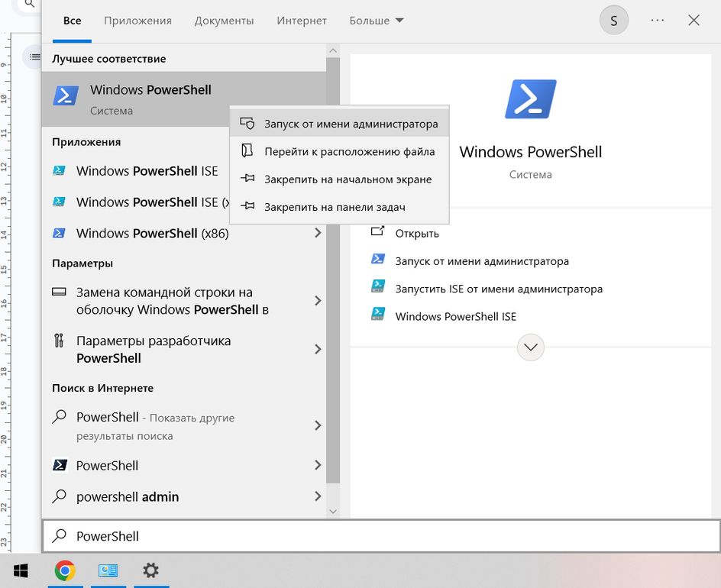
Task: Click the dark PowerShell web result icon
Action: coord(60,465)
